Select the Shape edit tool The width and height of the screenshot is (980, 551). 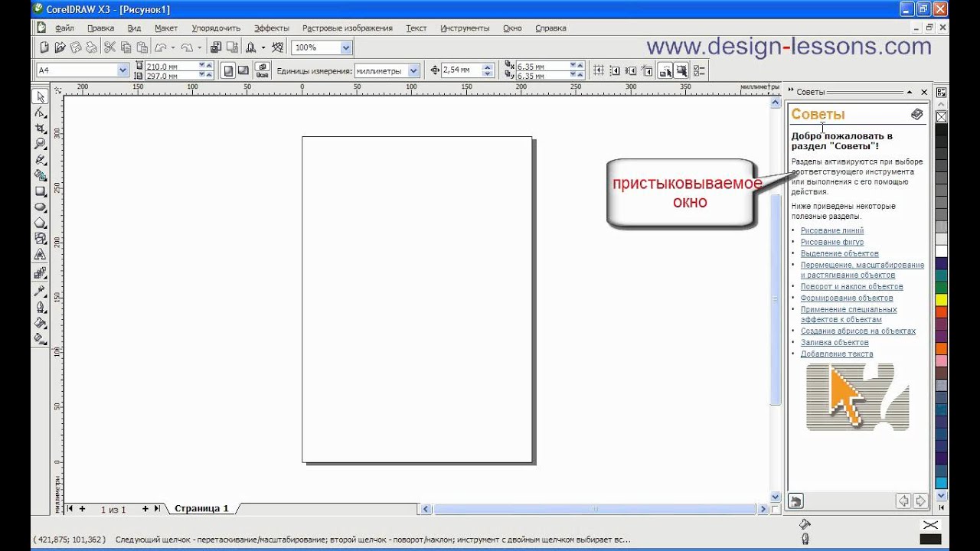(40, 112)
